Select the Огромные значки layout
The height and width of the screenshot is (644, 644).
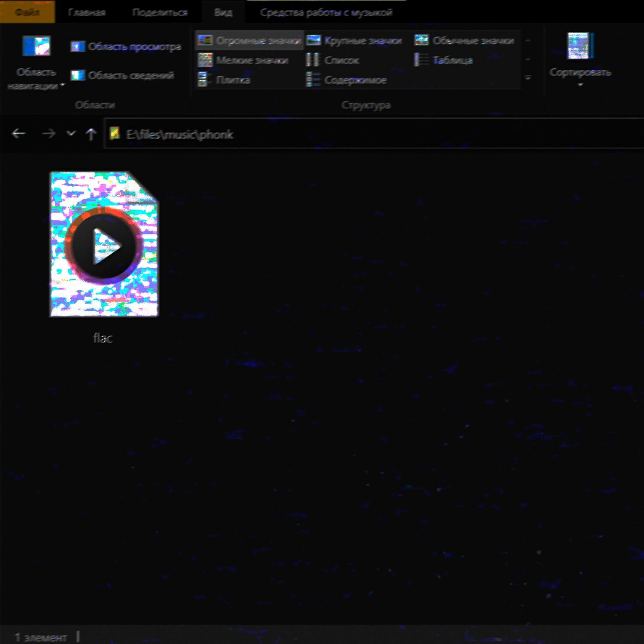point(249,40)
